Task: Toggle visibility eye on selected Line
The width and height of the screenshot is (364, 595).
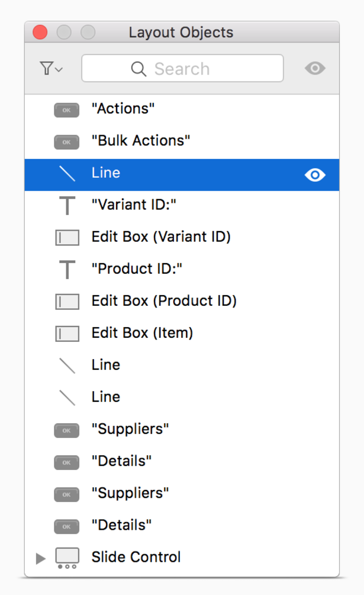Action: pyautogui.click(x=315, y=175)
